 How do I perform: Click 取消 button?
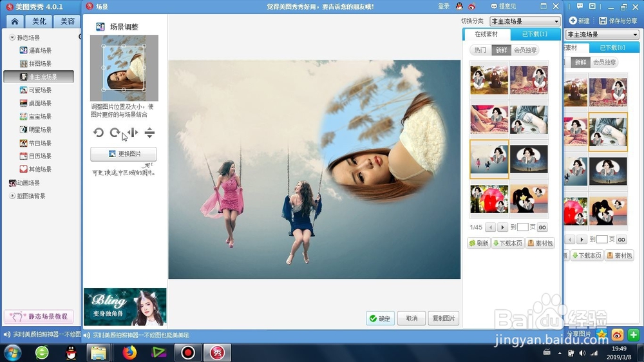pos(412,318)
